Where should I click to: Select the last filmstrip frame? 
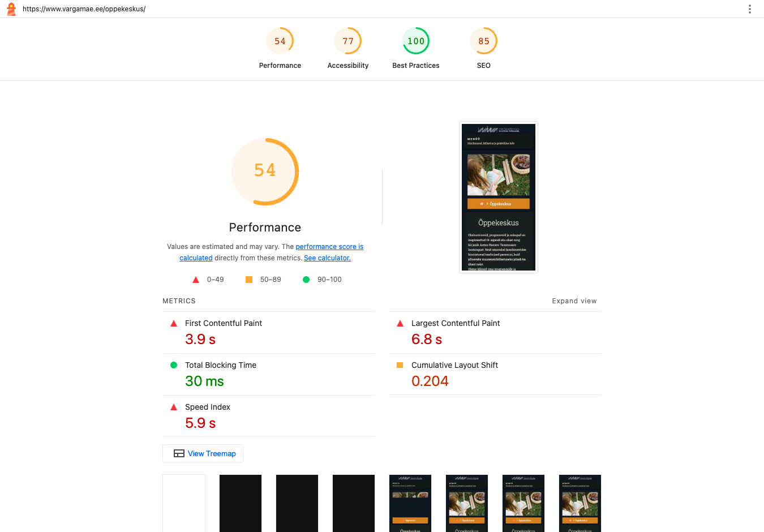(x=580, y=503)
